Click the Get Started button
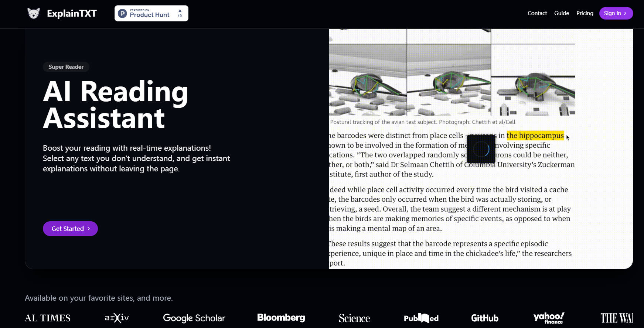 70,229
